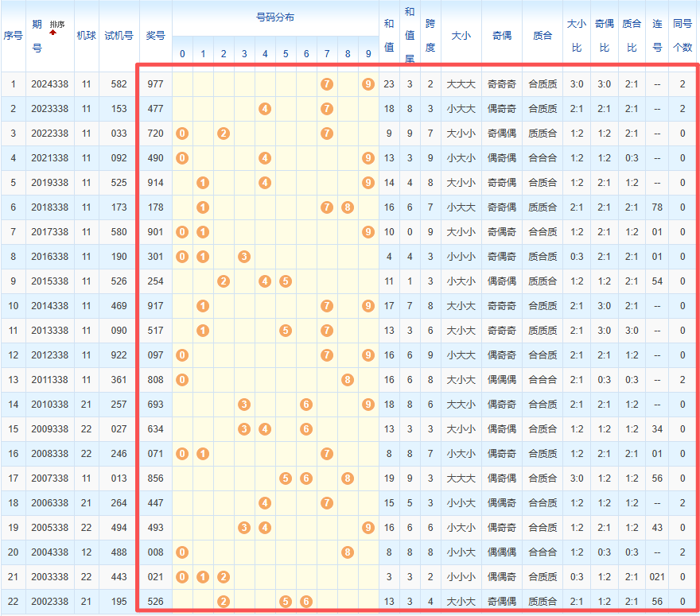This screenshot has width=700, height=616.
Task: Click orange ball 8 in row 2018338
Action: (348, 207)
